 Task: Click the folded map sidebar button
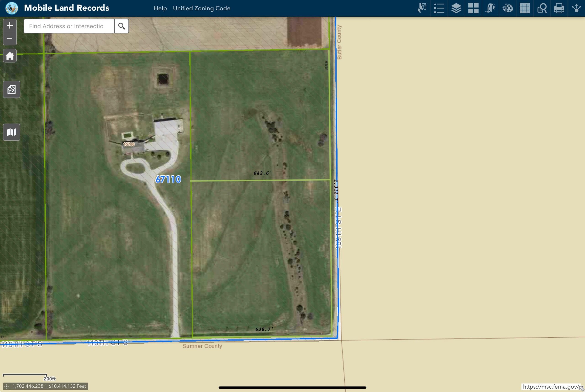pos(11,132)
